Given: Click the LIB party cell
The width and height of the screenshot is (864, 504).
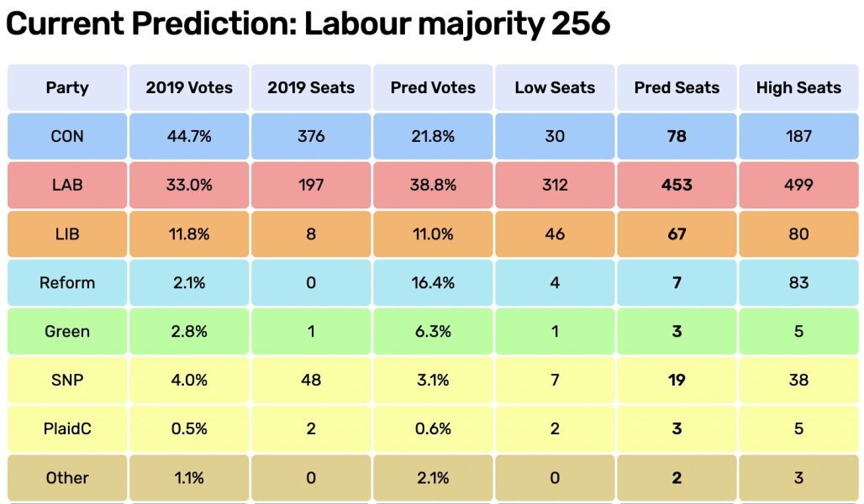Looking at the screenshot, I should click(x=67, y=234).
